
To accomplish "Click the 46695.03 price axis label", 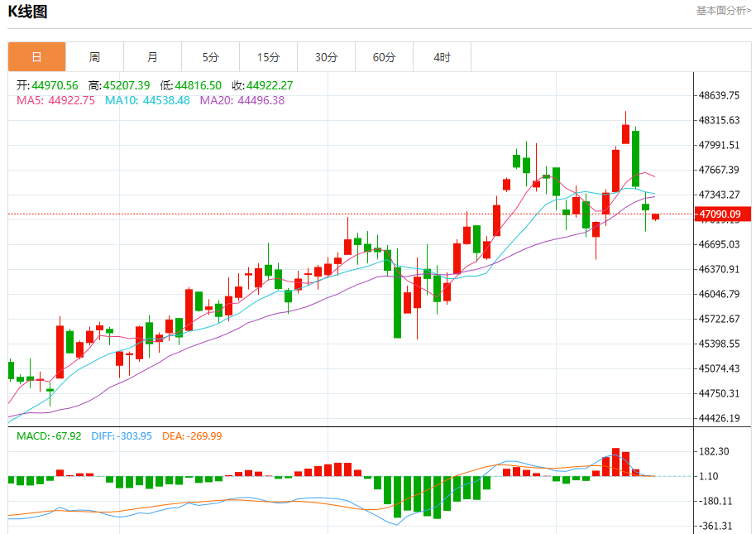I will [720, 244].
